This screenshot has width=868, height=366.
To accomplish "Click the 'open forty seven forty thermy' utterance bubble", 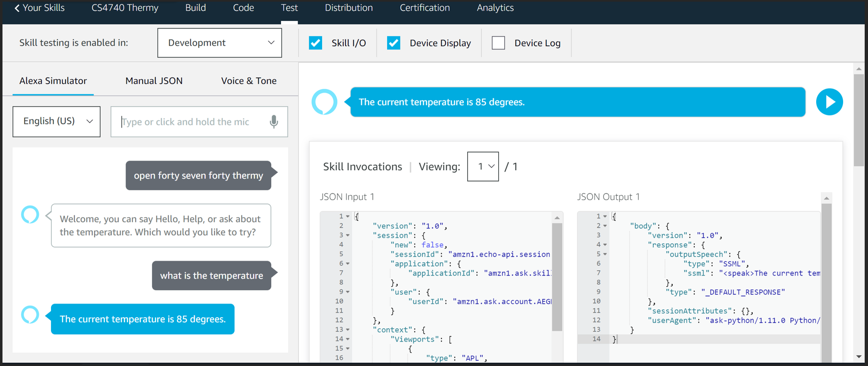I will point(199,176).
